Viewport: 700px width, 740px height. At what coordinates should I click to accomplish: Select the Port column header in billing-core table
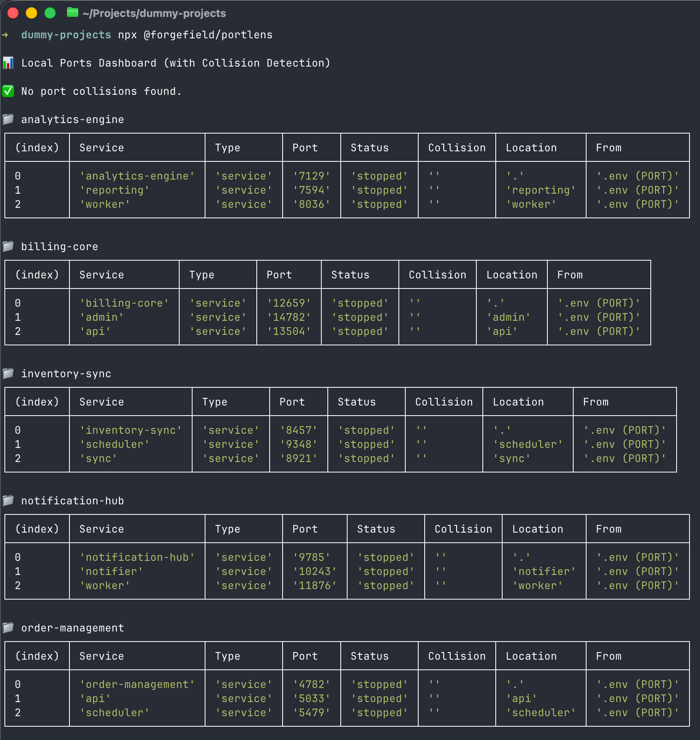(279, 274)
